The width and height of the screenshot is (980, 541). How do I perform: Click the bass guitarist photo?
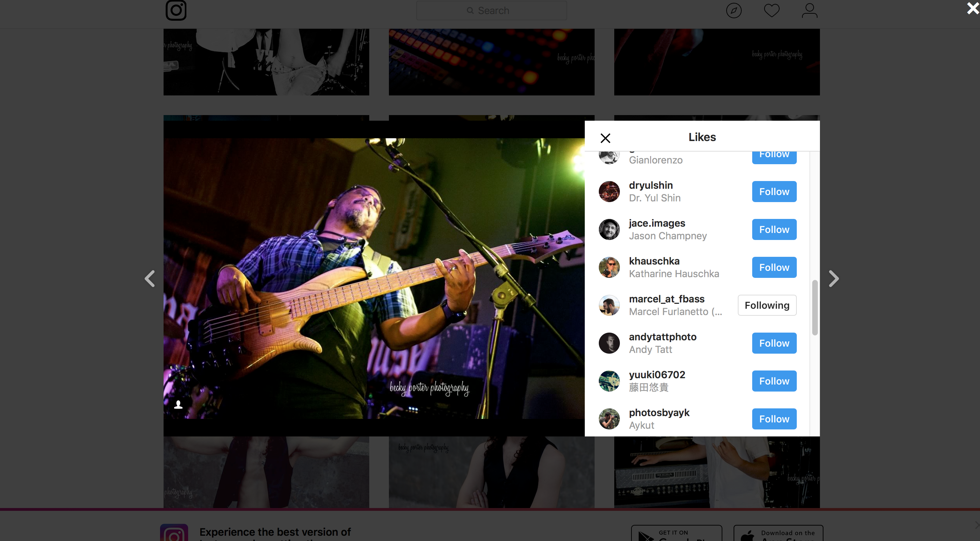tap(374, 278)
